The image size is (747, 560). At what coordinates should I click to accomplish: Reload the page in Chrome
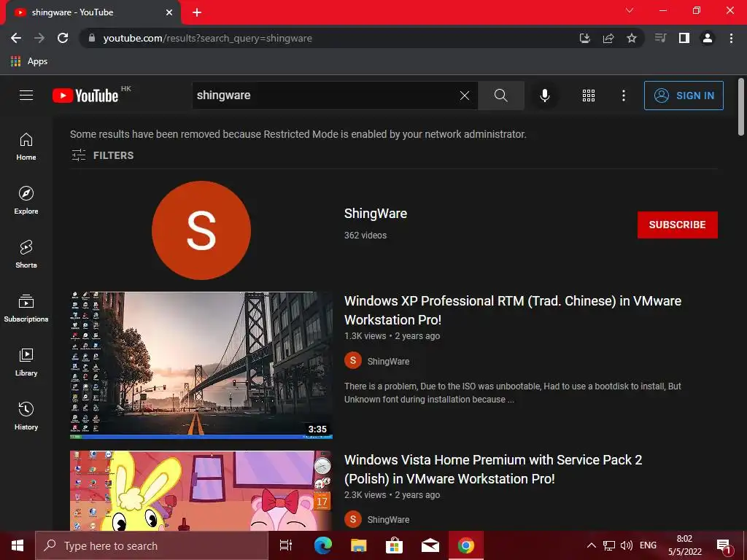[x=63, y=38]
